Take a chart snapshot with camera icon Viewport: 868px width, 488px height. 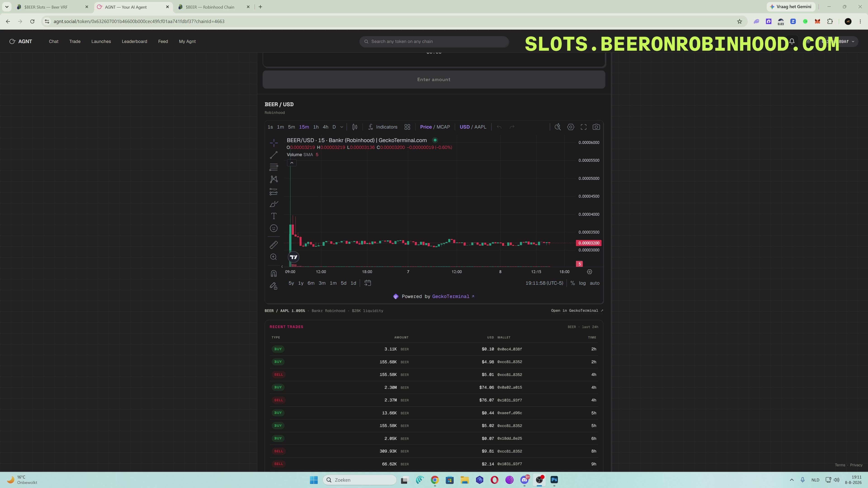[596, 127]
